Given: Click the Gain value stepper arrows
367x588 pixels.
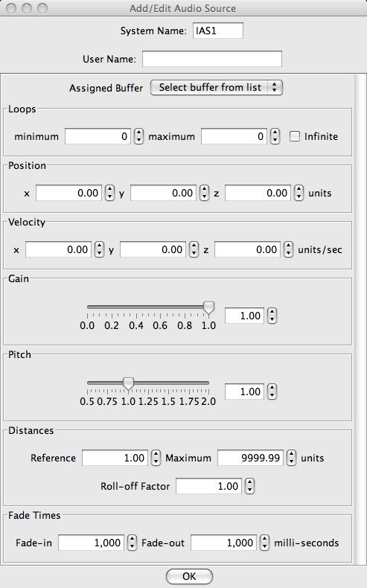Looking at the screenshot, I should [x=272, y=316].
